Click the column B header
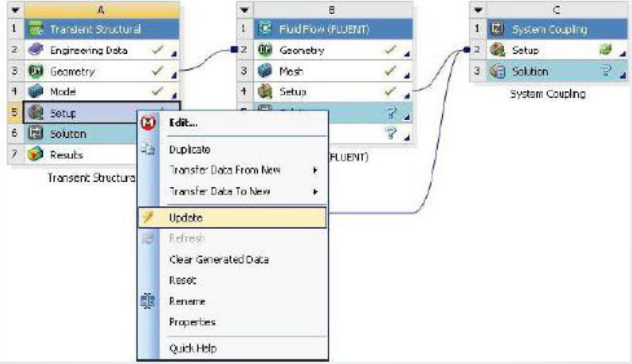Screen dimensions: 632x364 (x=333, y=10)
